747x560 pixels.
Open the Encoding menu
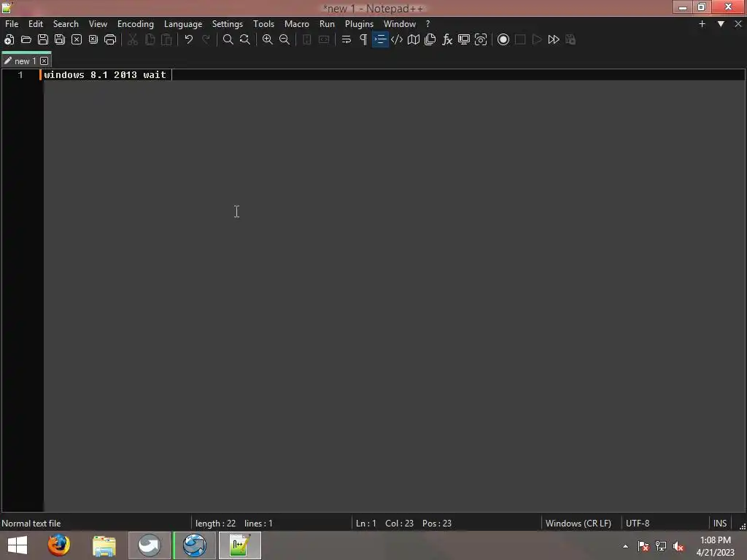pos(136,24)
